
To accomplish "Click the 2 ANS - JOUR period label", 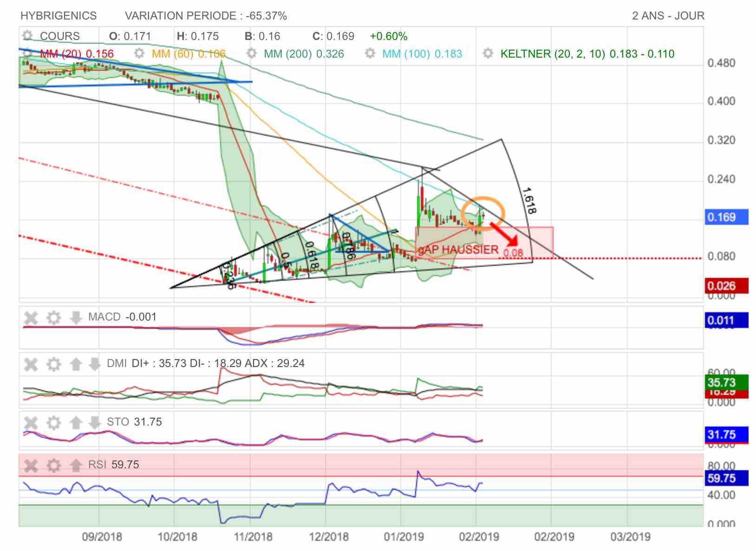I will tap(668, 16).
